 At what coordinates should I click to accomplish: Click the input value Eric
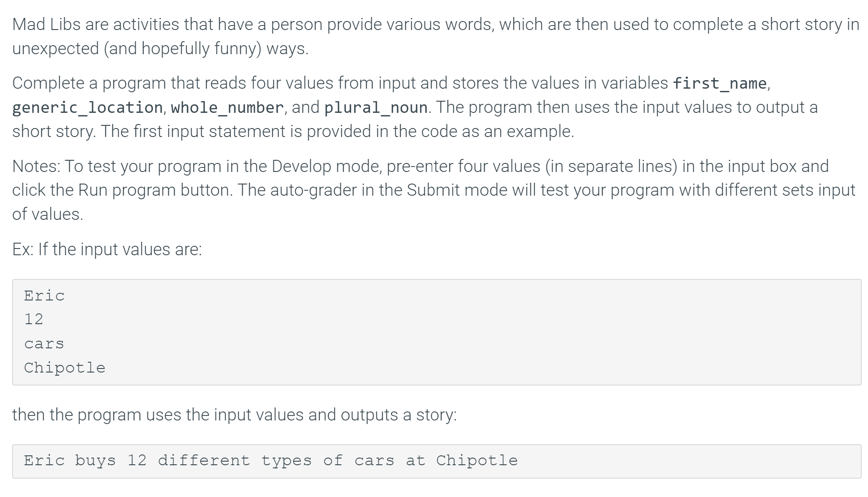tap(44, 296)
